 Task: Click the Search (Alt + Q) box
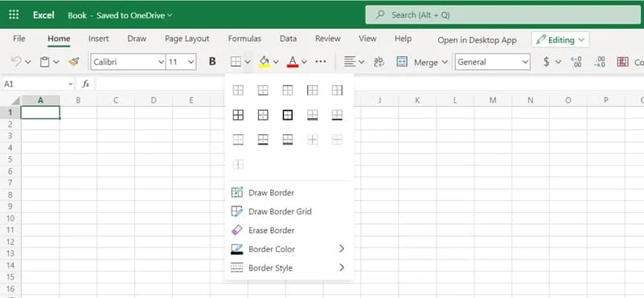[x=503, y=14]
